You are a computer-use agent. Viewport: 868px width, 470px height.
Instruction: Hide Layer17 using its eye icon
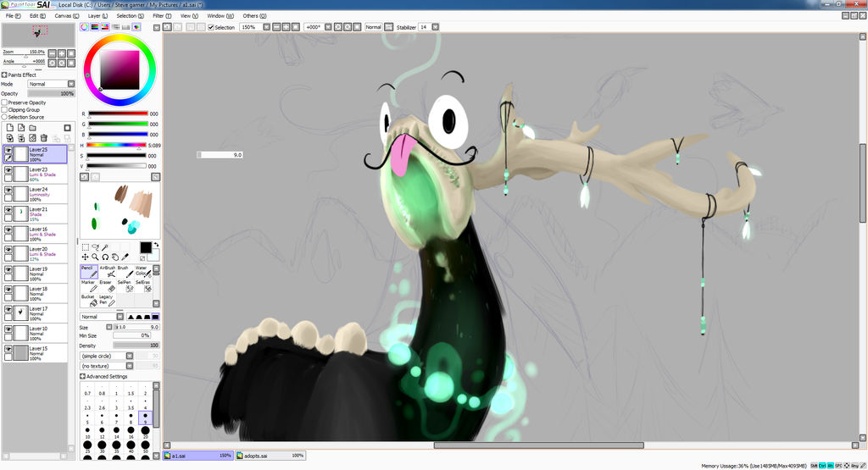point(8,309)
